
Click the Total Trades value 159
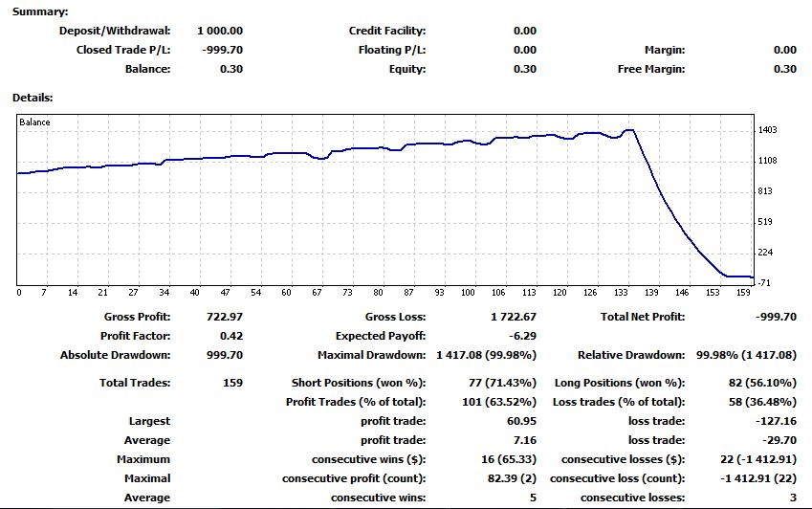point(233,383)
